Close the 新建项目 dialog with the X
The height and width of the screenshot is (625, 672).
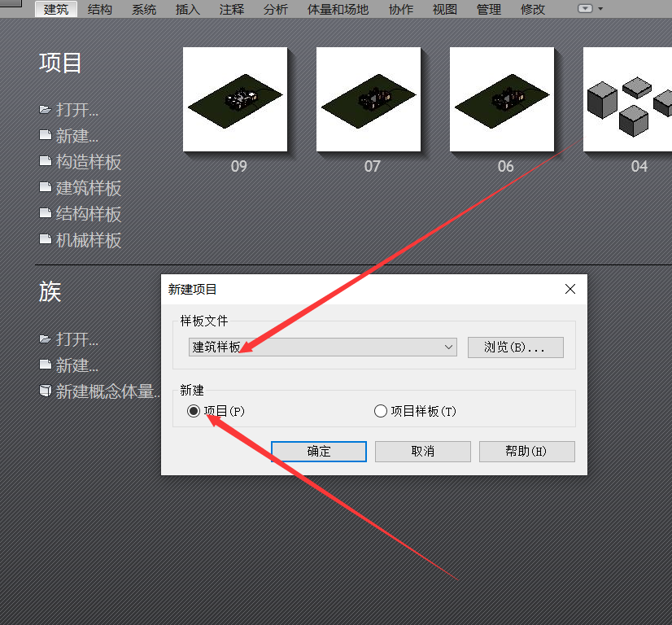570,289
